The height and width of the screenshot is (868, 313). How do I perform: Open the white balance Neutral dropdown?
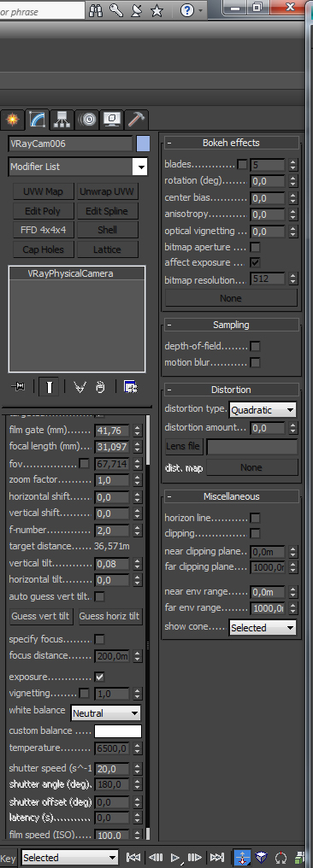coord(105,713)
